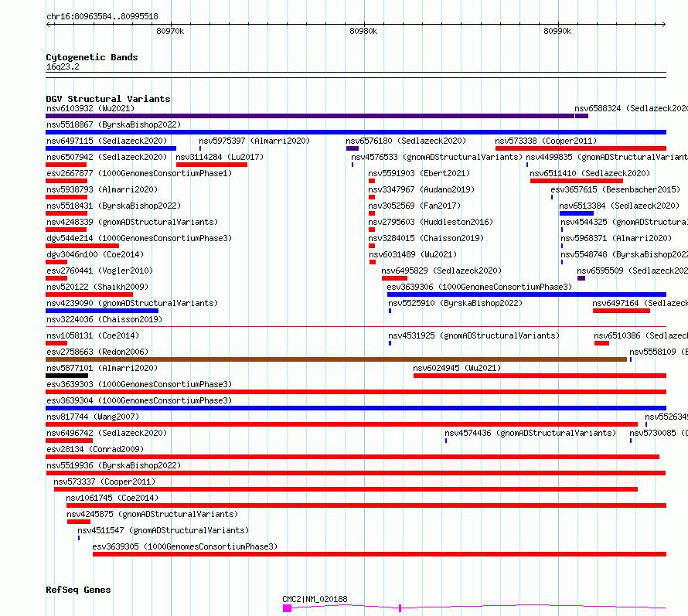The width and height of the screenshot is (688, 616).
Task: Click the nsv6497115 (Sedlazeck2020) blue bar
Action: tap(111, 148)
